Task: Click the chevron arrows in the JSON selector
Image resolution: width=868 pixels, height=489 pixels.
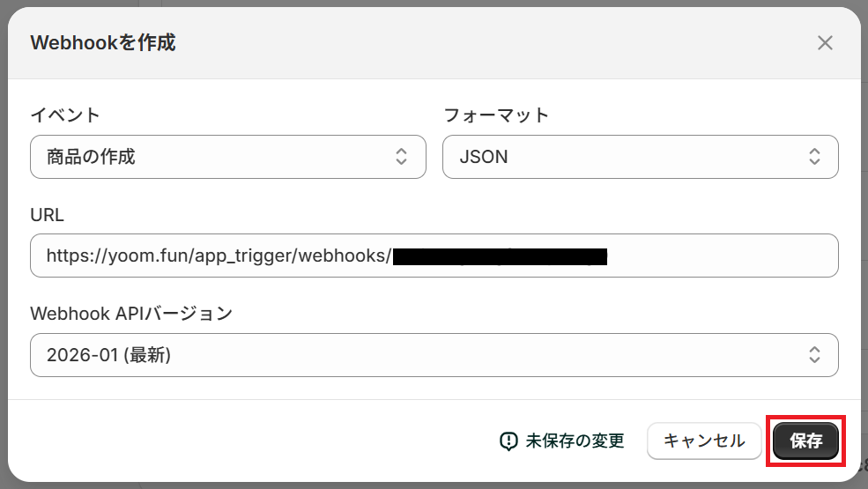Action: 813,157
